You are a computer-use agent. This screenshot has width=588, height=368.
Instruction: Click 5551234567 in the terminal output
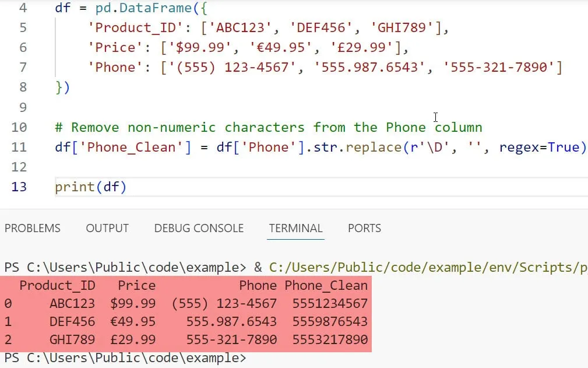pyautogui.click(x=330, y=303)
